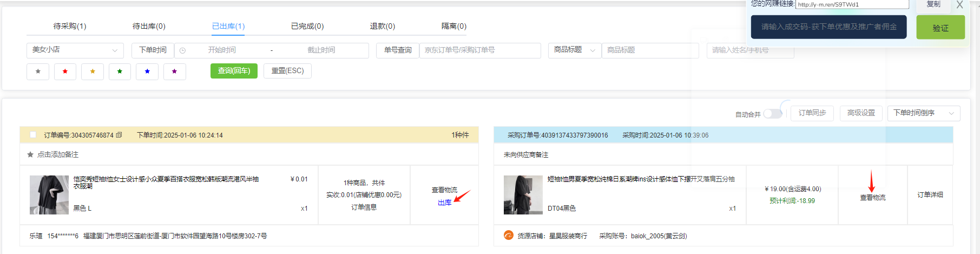Filter by green star marker
The image size is (980, 254).
120,71
